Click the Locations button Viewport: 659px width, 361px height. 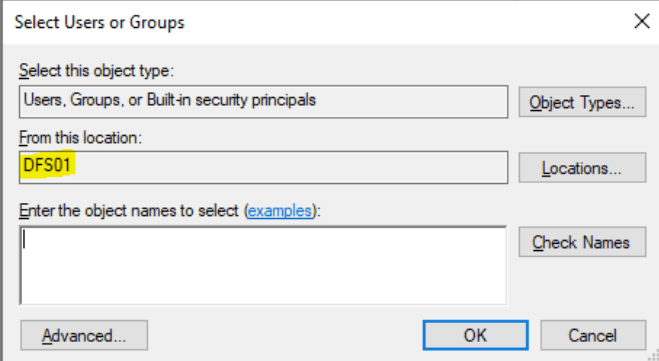point(582,168)
